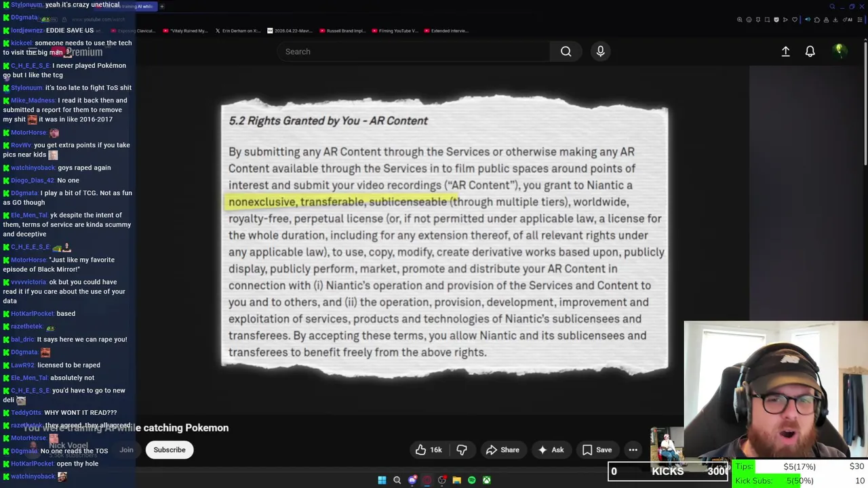Open the Opera GX browser taskbar icon

(427, 480)
